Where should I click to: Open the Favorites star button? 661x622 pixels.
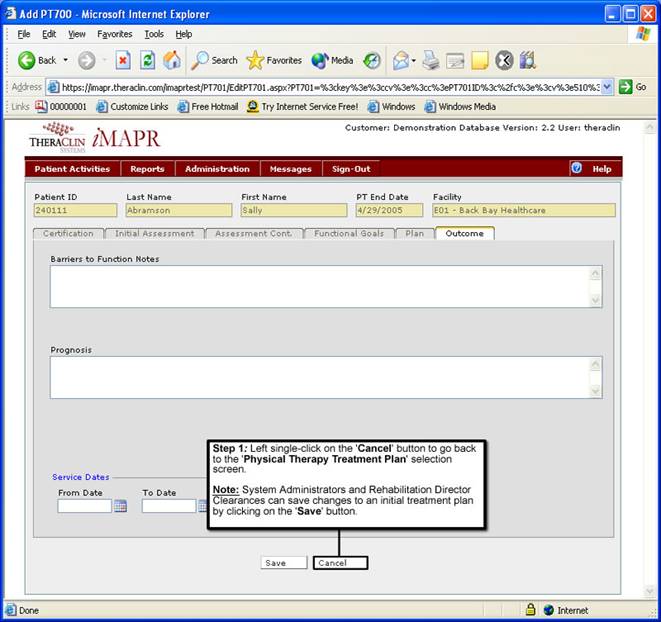[x=274, y=60]
